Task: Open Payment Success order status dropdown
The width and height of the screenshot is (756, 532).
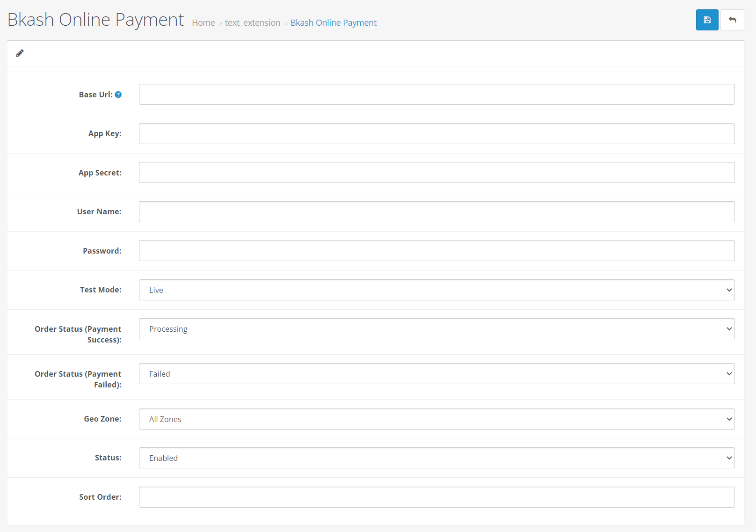Action: click(x=436, y=329)
